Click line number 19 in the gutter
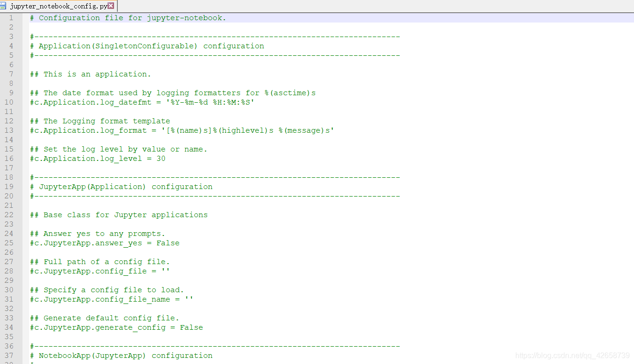Viewport: 634px width, 364px height. point(9,187)
